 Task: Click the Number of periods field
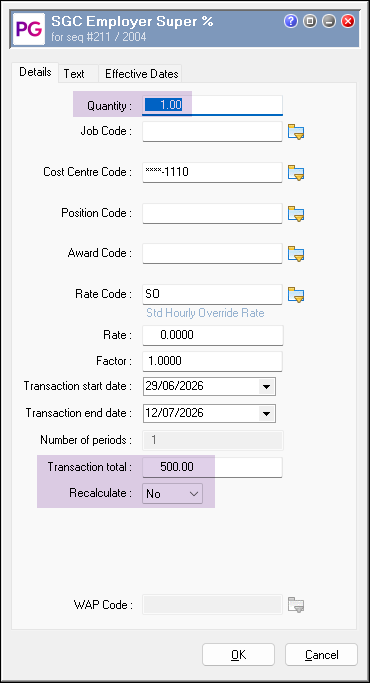tap(213, 440)
